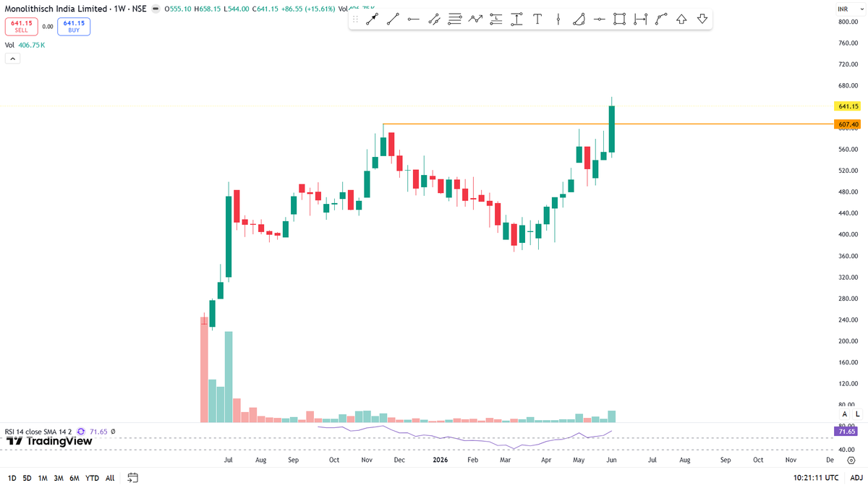
Task: Toggle log scale L button
Action: pyautogui.click(x=858, y=414)
